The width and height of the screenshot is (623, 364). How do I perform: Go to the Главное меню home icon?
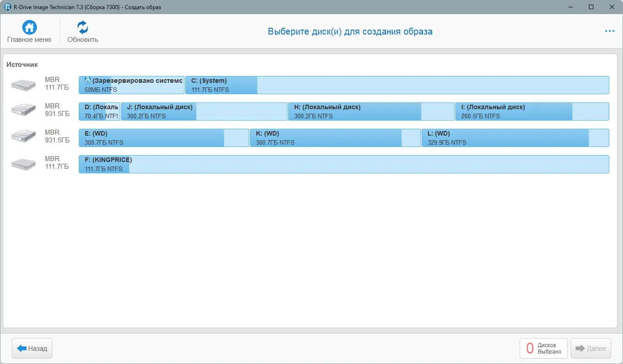(29, 27)
